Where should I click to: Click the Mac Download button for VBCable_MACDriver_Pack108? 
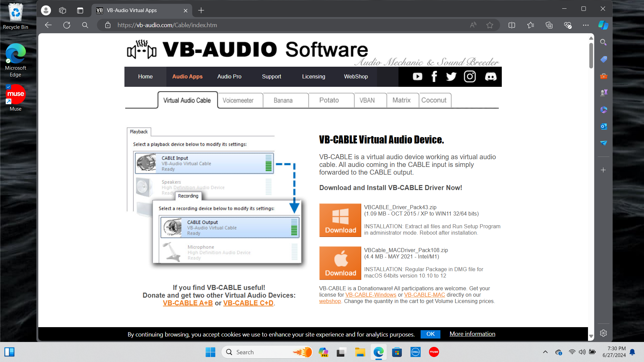coord(340,263)
